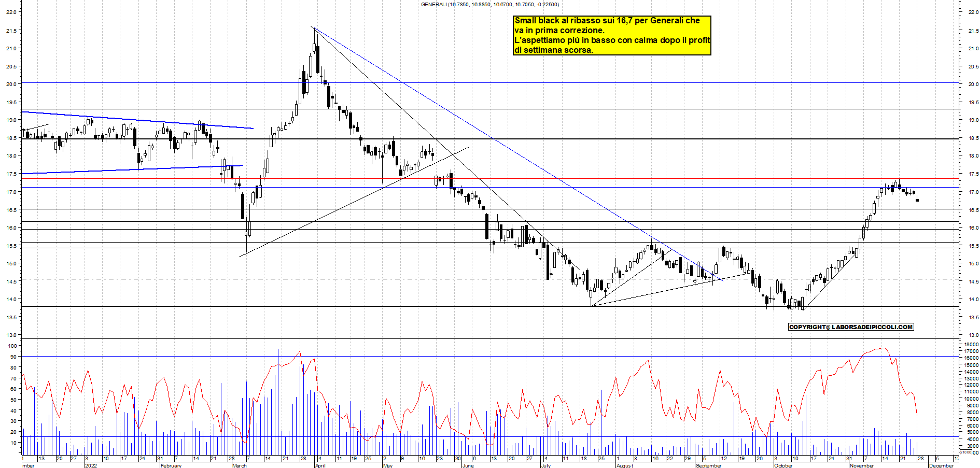The image size is (980, 468).
Task: Click the '16000' volume scale label
Action: coord(971,358)
